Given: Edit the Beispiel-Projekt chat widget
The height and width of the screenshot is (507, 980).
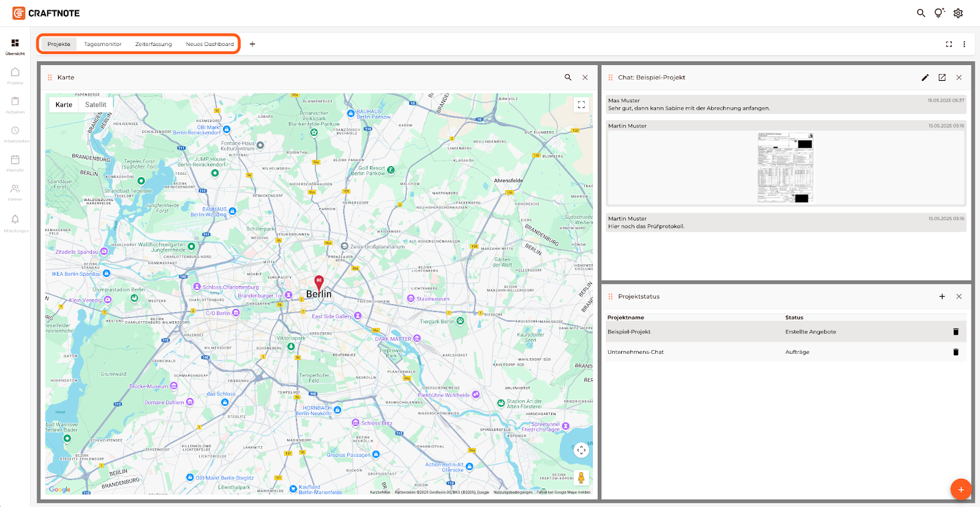Looking at the screenshot, I should coord(925,77).
